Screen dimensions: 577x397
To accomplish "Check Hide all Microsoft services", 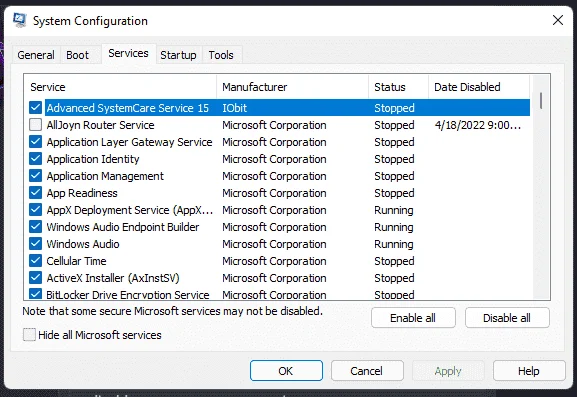I will (x=29, y=335).
